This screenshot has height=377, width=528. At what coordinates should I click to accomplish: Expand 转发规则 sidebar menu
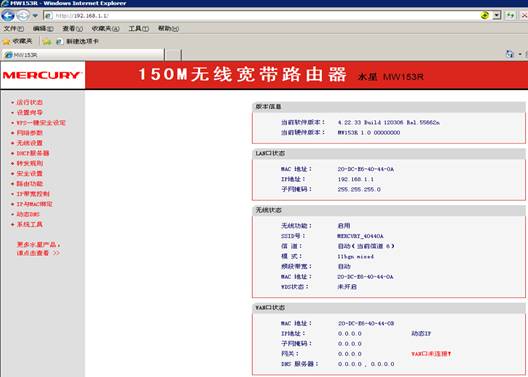(x=30, y=163)
